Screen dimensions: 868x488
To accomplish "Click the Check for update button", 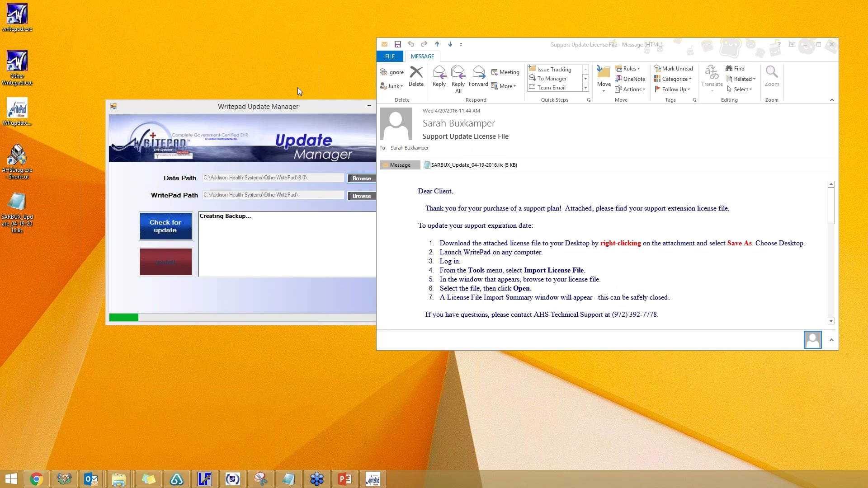I will [165, 226].
